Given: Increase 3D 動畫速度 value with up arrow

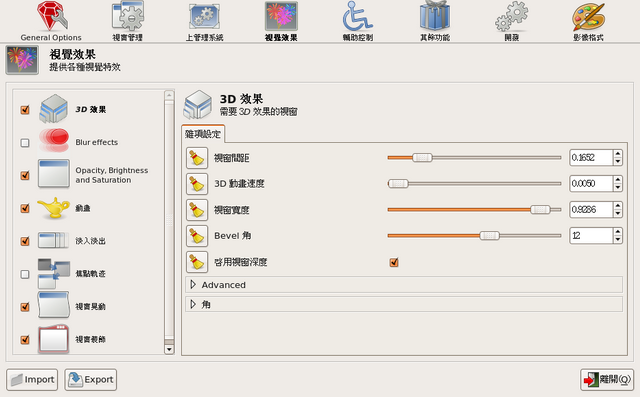Looking at the screenshot, I should coord(618,180).
